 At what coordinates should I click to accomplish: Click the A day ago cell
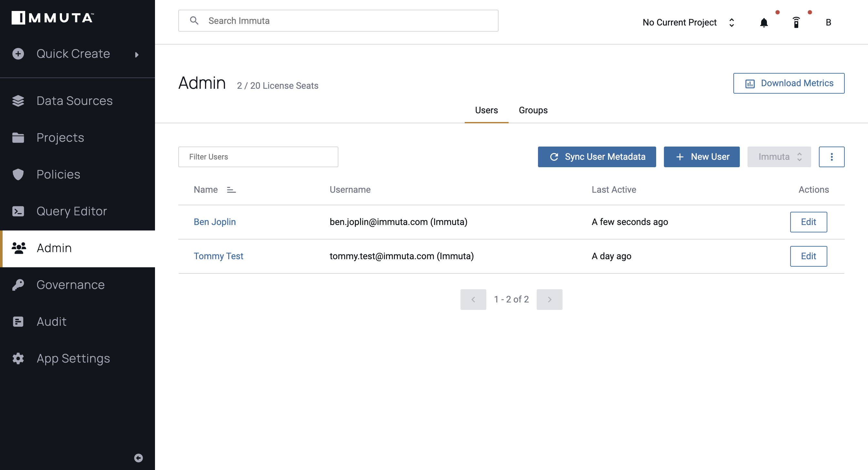pyautogui.click(x=612, y=256)
